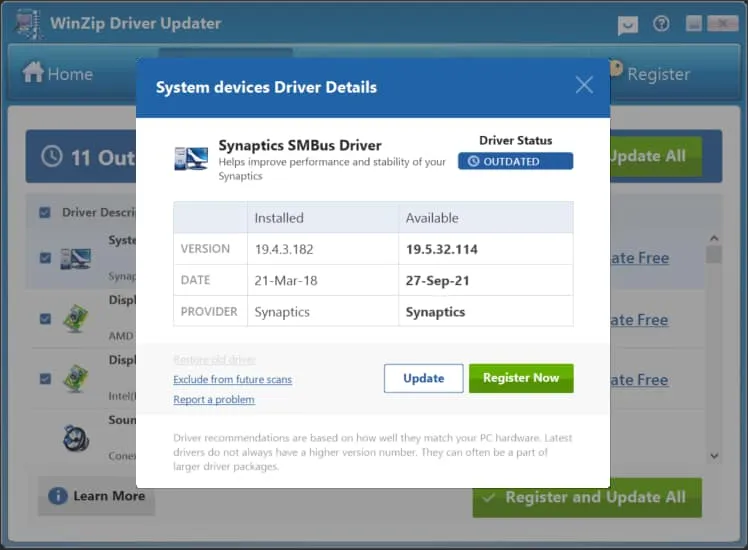
Task: Select installed date 21-Mar-18 cell
Action: [x=323, y=280]
